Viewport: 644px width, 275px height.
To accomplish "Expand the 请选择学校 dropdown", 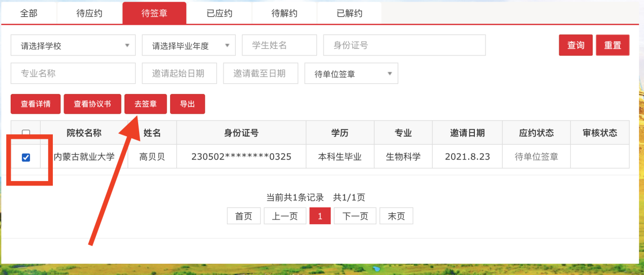I will [73, 45].
